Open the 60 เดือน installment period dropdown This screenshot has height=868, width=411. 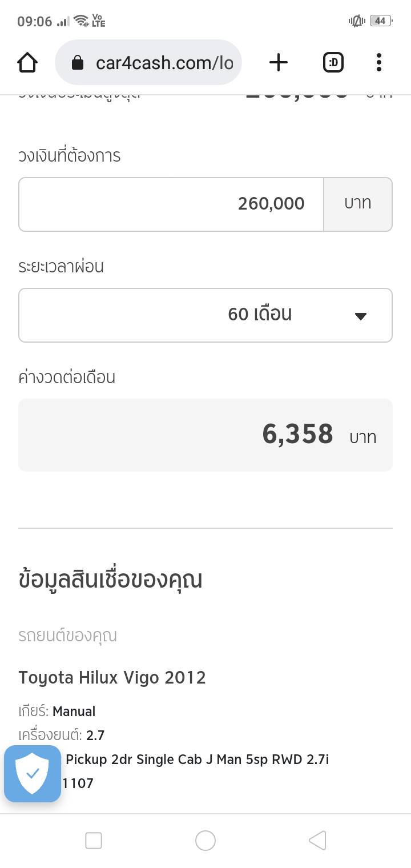click(x=205, y=315)
